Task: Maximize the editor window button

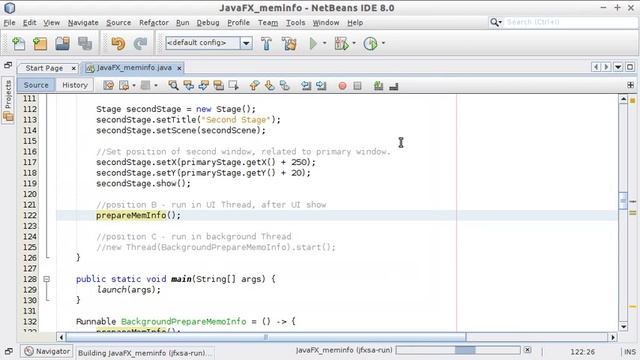Action: pyautogui.click(x=630, y=67)
